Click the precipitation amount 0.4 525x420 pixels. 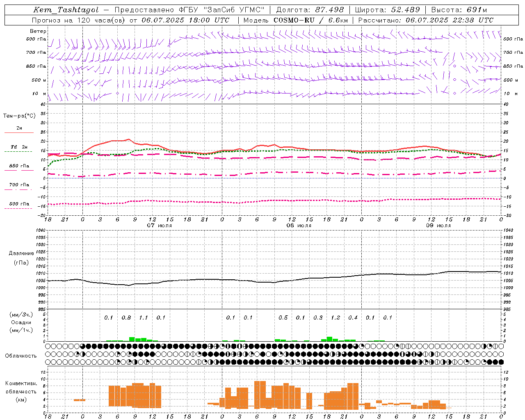(x=353, y=317)
